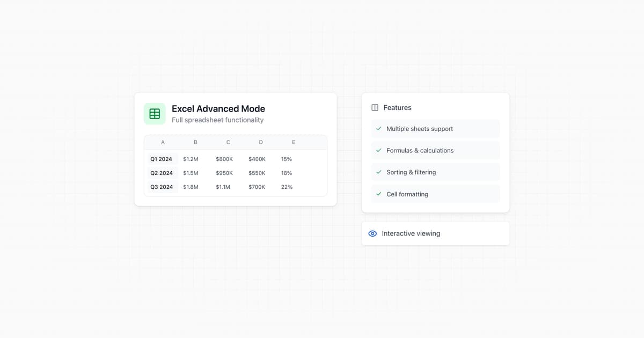Click the green spreadsheet icon beside Excel Advanced Mode

point(154,113)
